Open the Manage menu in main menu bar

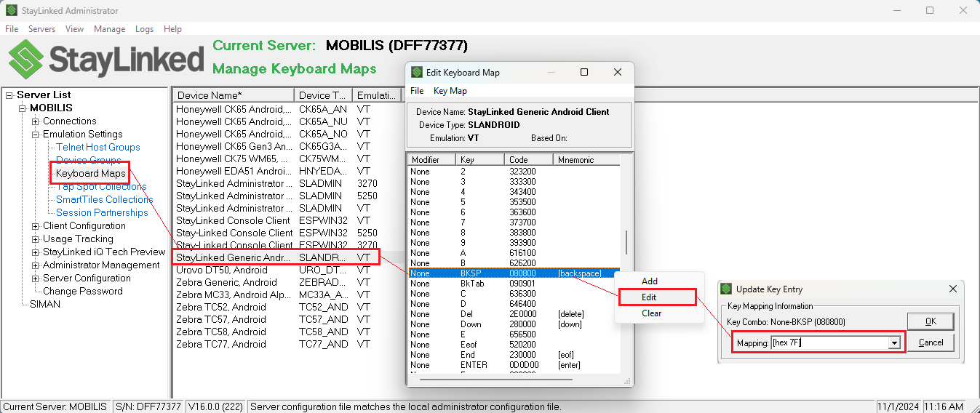pos(109,29)
